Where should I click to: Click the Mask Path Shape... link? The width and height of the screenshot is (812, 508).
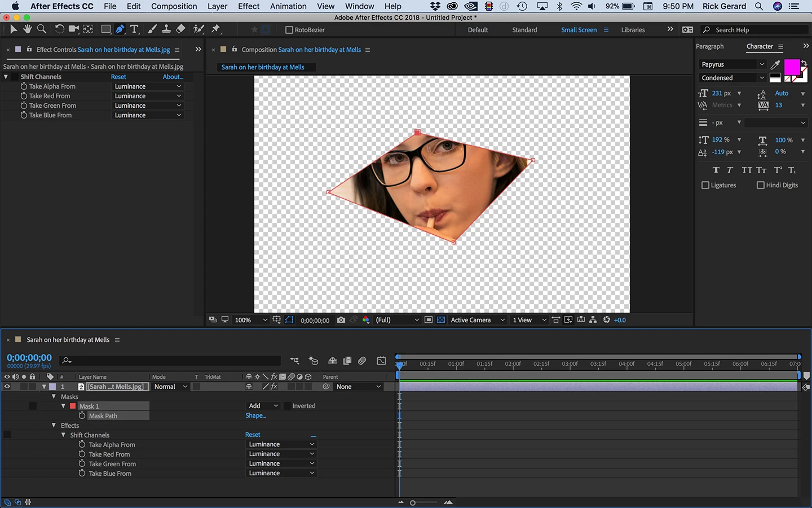255,415
